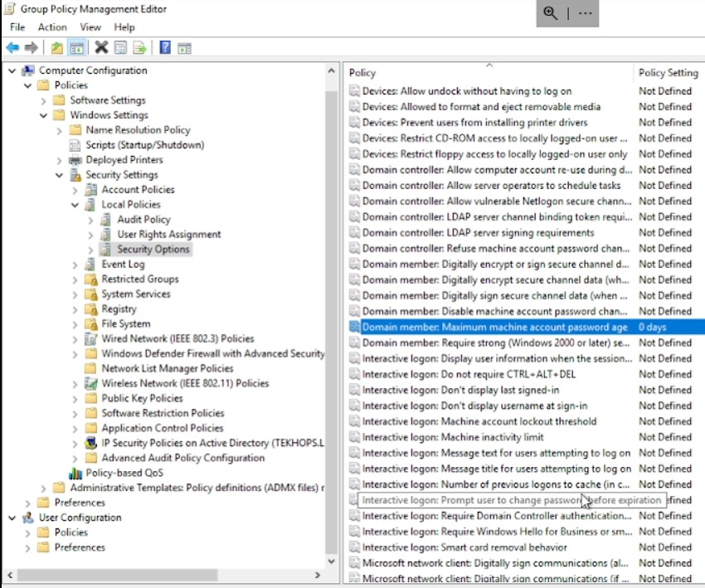Viewport: 705px width, 588px height.
Task: Select Software Restriction Policies tree item
Action: click(x=163, y=413)
